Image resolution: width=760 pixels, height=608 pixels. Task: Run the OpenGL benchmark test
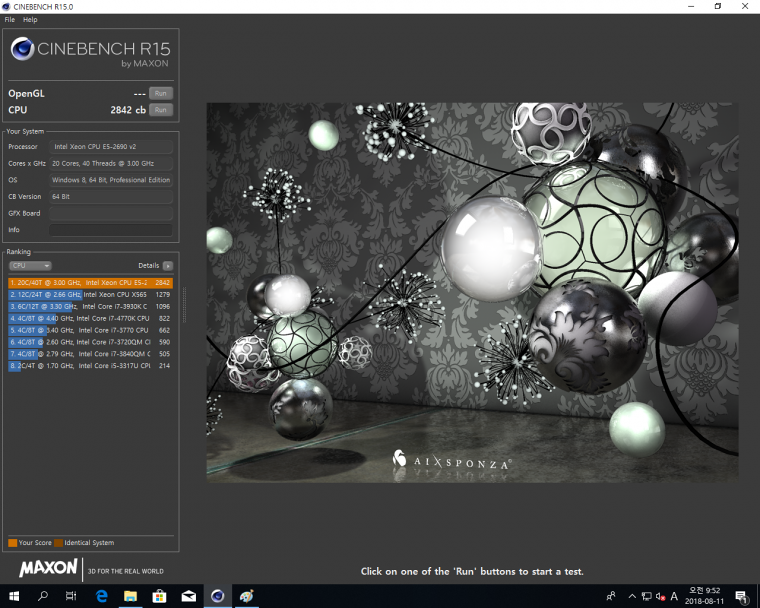(160, 93)
